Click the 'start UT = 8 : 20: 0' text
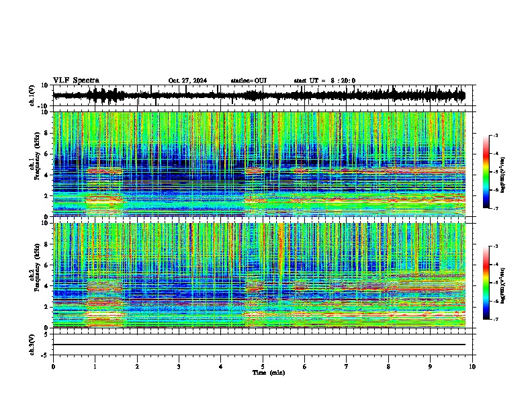 (324, 81)
